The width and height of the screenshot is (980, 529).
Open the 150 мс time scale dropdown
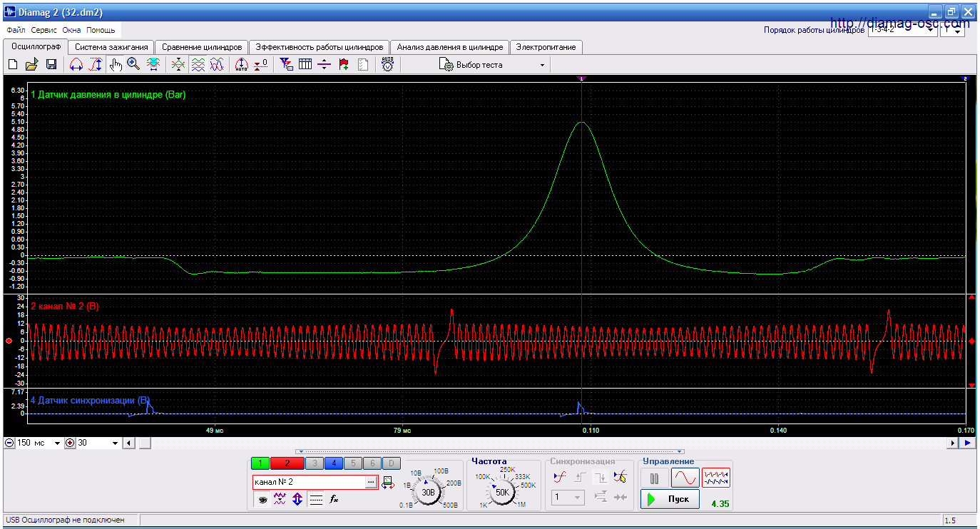(x=57, y=443)
